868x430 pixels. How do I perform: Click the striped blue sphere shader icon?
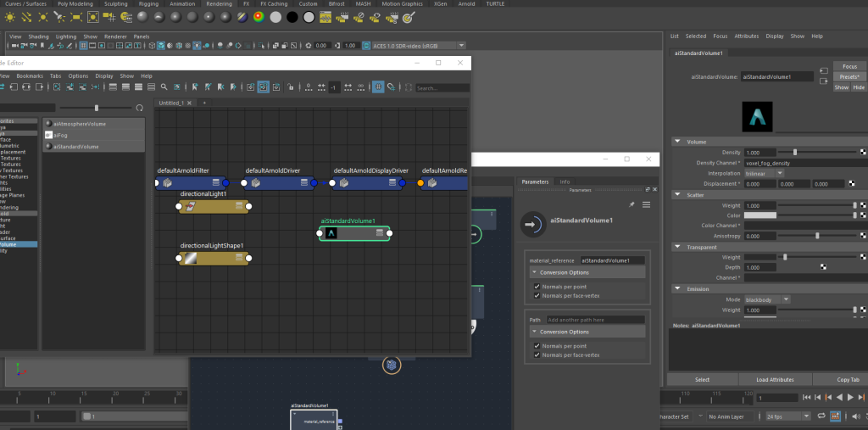pos(242,17)
